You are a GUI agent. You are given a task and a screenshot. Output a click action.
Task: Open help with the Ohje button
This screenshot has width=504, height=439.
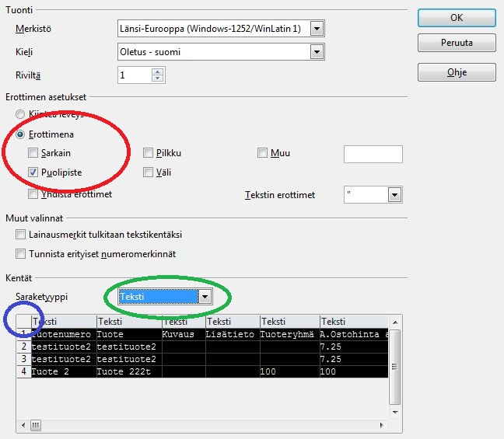457,71
